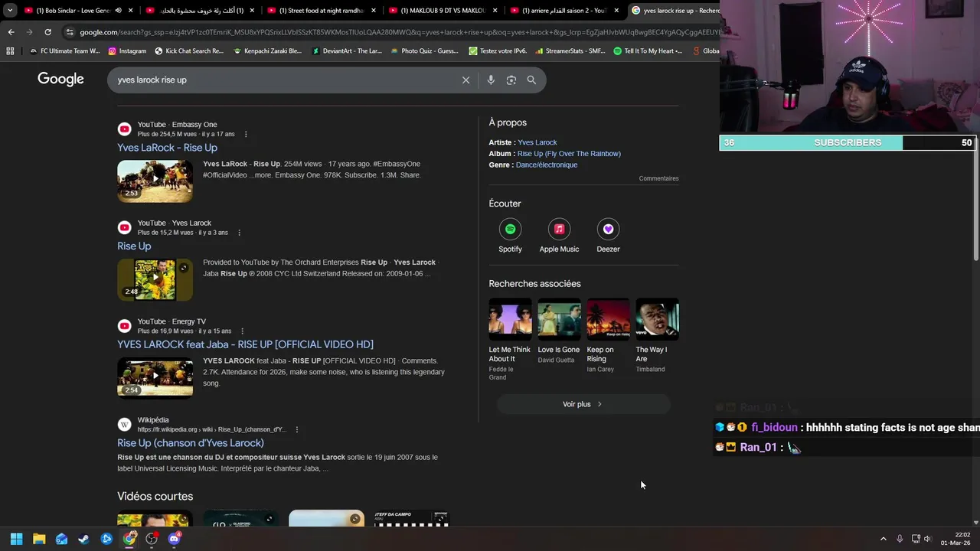This screenshot has height=551, width=980.
Task: Close the MAKLOUB 9 DT tab
Action: tap(495, 11)
